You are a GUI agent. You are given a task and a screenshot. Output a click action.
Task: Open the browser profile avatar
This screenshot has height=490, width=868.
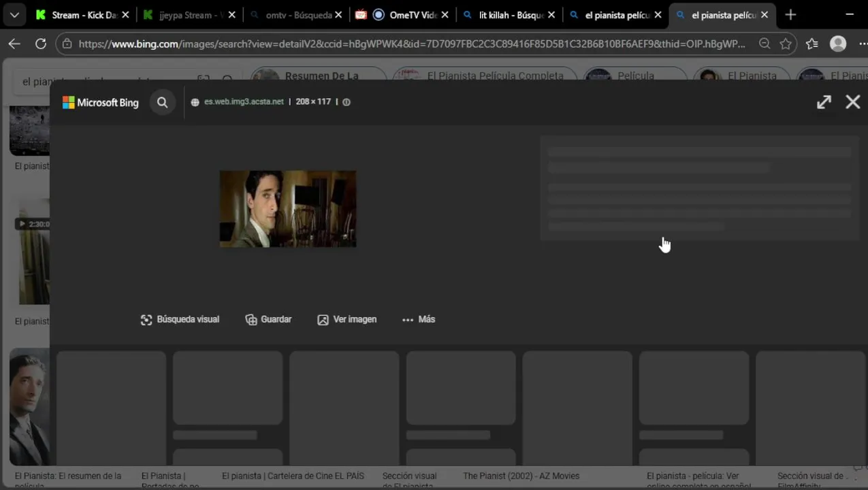[838, 44]
